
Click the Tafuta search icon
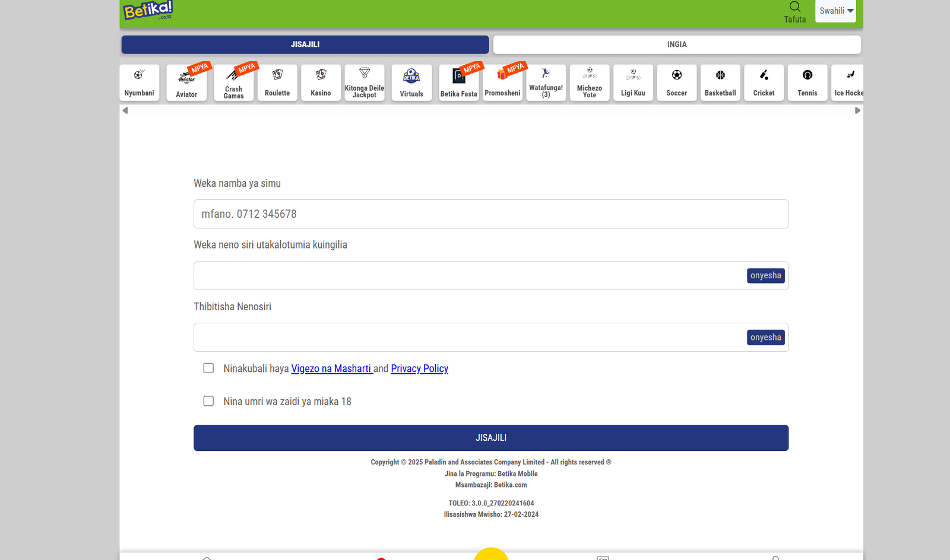[794, 7]
